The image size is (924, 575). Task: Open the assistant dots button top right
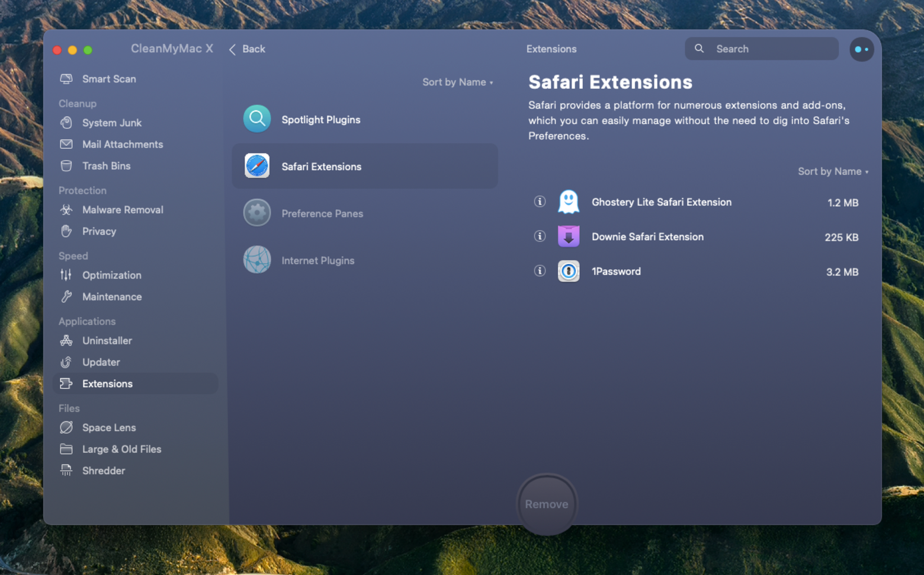(862, 49)
